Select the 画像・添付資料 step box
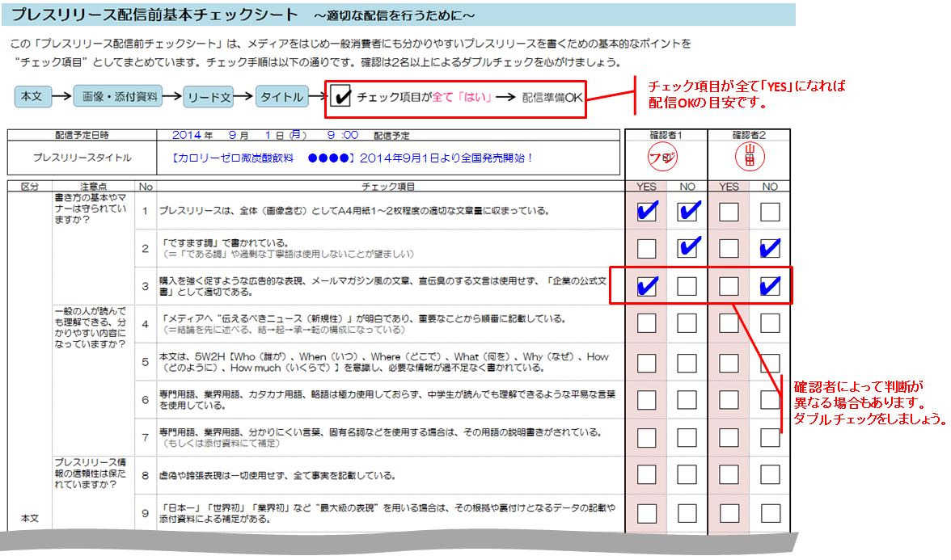This screenshot has height=560, width=951. 119,97
